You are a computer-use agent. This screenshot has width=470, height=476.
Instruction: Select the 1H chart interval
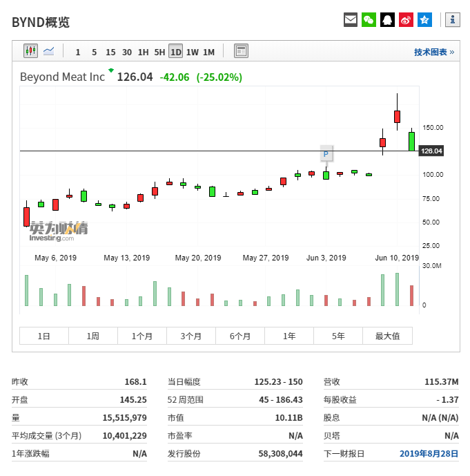[143, 53]
